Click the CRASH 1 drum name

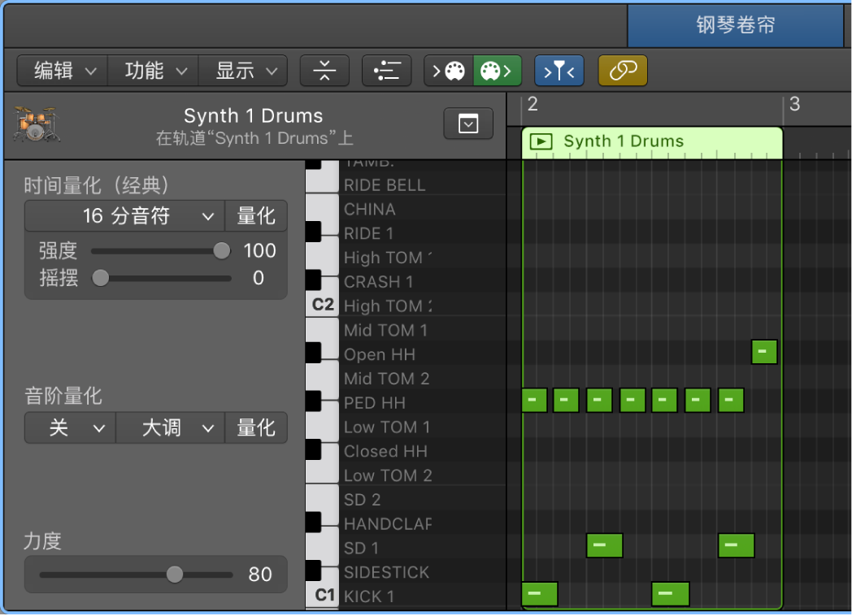378,282
